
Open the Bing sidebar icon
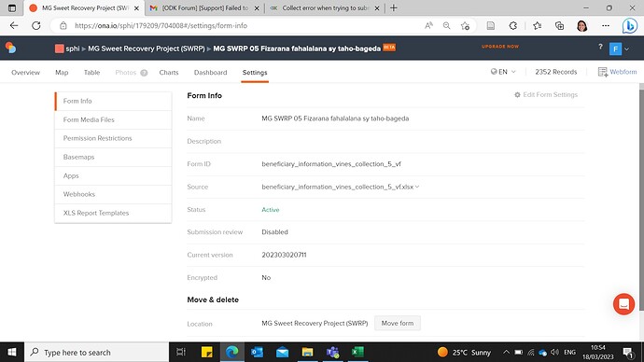629,25
